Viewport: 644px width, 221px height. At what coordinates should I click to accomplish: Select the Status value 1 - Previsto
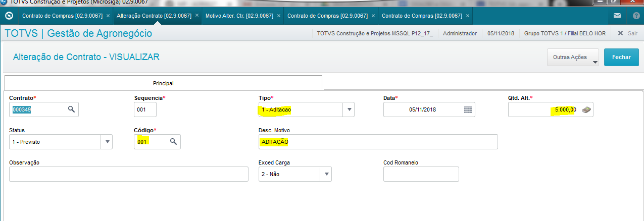click(x=26, y=142)
